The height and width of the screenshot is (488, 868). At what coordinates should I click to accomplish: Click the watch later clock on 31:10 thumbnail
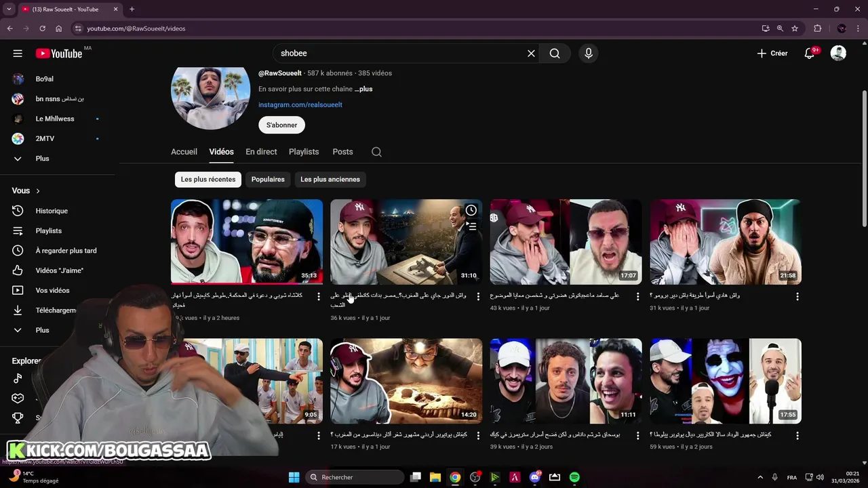(471, 210)
